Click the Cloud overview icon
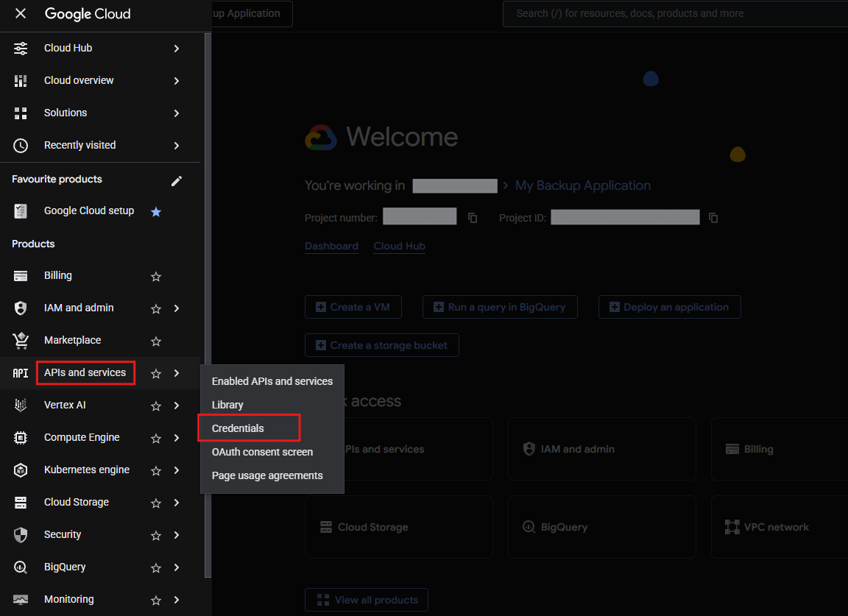This screenshot has width=848, height=616. tap(21, 80)
